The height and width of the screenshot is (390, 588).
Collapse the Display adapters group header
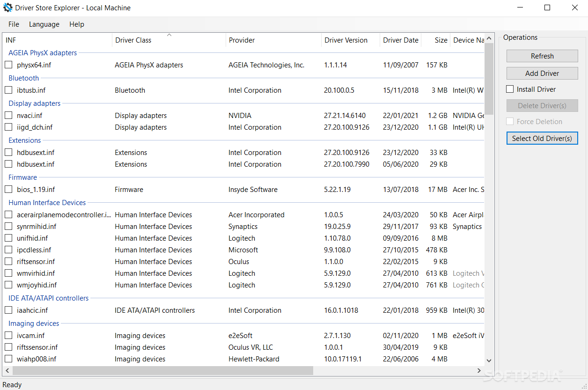click(x=35, y=103)
